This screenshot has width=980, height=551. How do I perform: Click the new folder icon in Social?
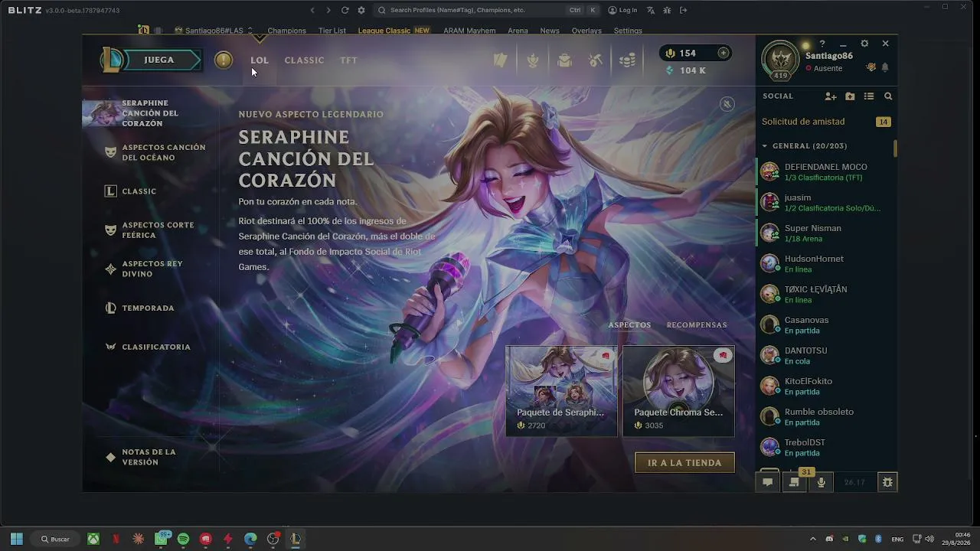tap(850, 96)
